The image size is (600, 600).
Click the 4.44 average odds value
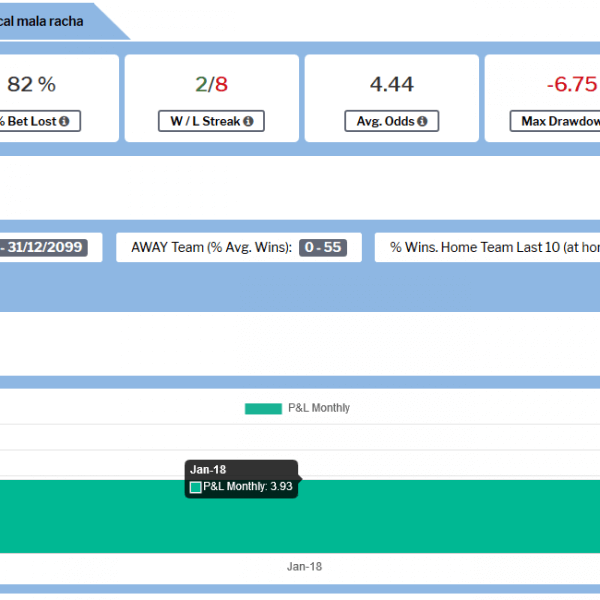(x=391, y=85)
